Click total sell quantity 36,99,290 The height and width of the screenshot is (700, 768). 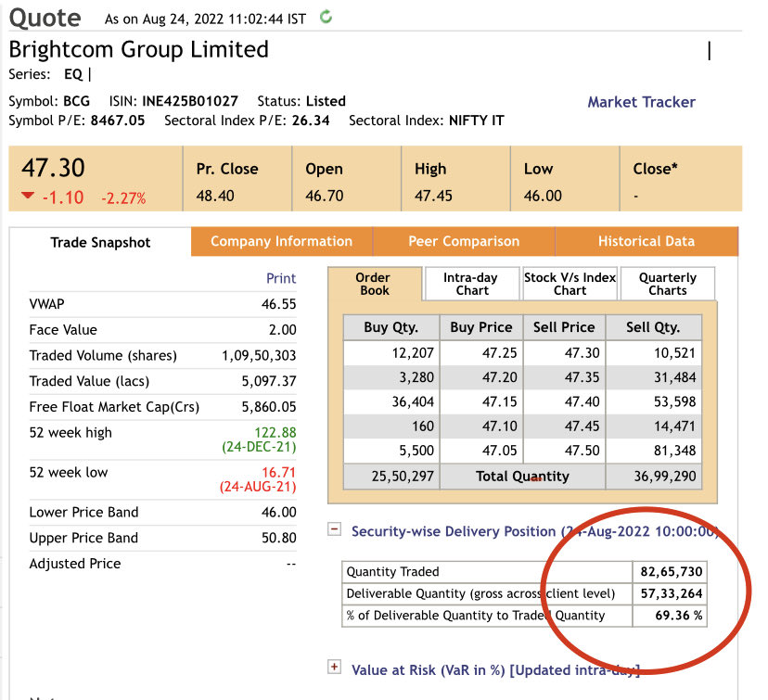[x=665, y=477]
